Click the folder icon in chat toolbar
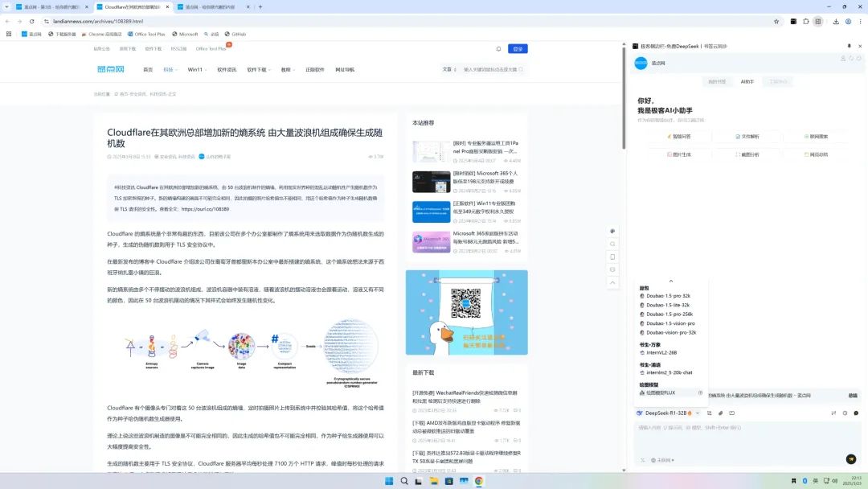This screenshot has height=489, width=868. coord(732,413)
